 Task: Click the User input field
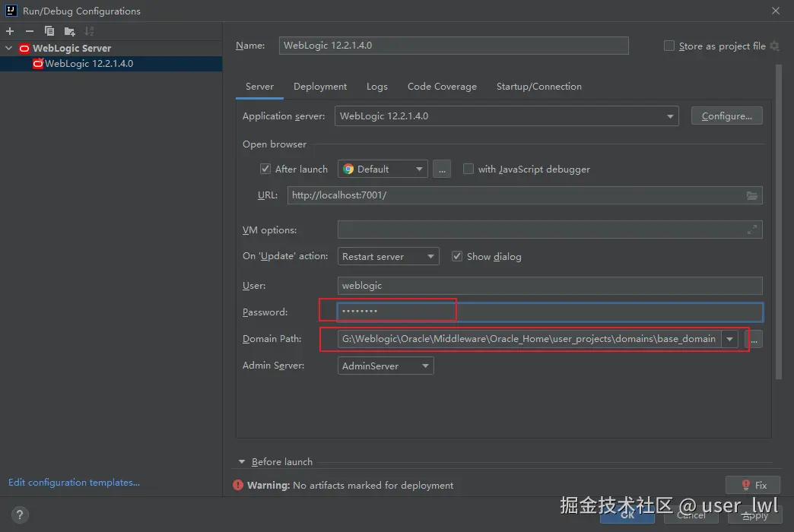pyautogui.click(x=549, y=286)
